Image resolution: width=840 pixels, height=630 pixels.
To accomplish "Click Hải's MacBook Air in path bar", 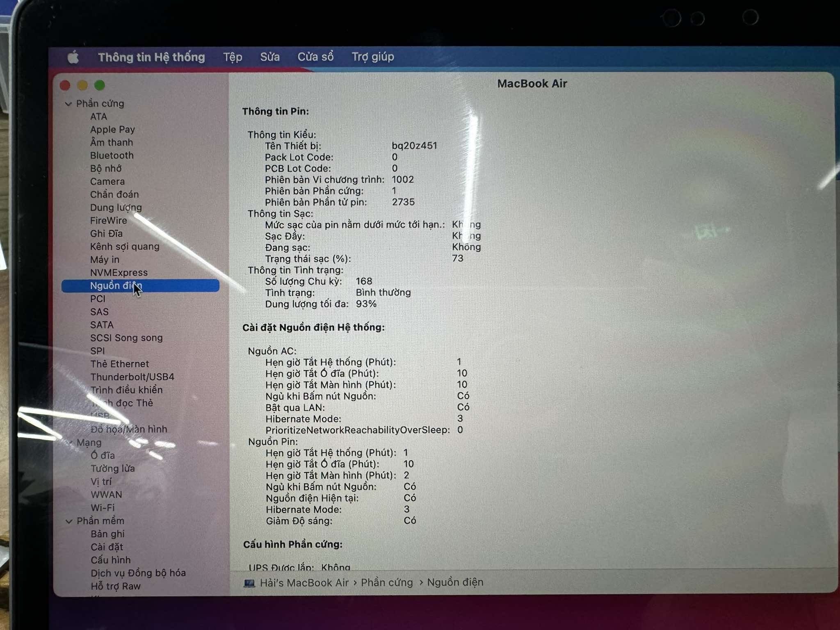I will click(304, 583).
